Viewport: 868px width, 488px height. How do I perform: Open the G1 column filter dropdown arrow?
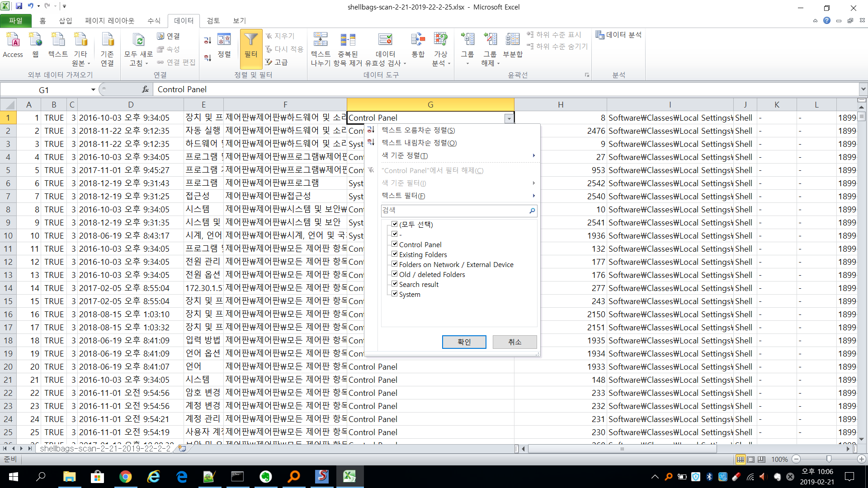(509, 118)
